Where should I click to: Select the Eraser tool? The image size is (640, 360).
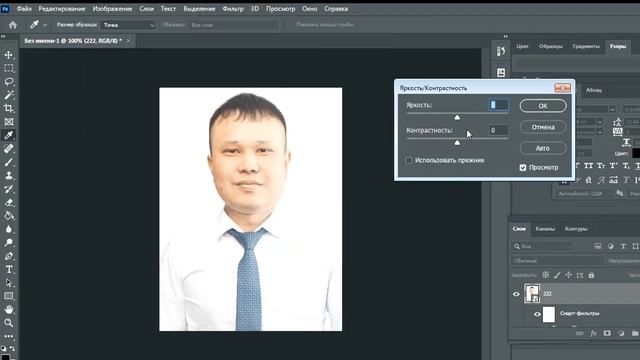click(x=9, y=202)
